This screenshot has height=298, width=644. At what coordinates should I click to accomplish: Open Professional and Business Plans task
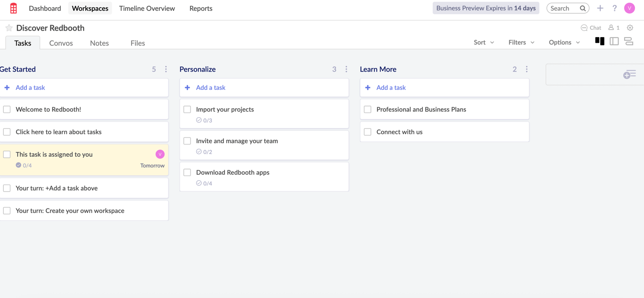[421, 109]
